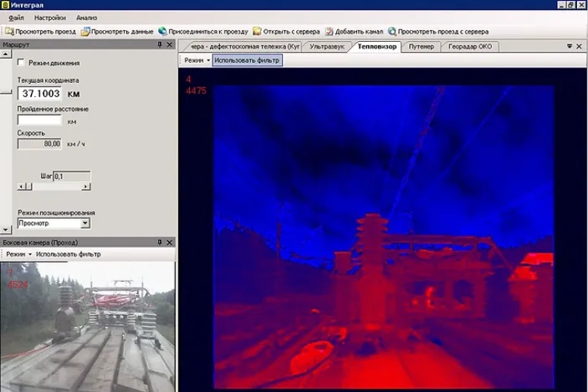Enable the 'Режим движения' checkbox

tap(21, 63)
